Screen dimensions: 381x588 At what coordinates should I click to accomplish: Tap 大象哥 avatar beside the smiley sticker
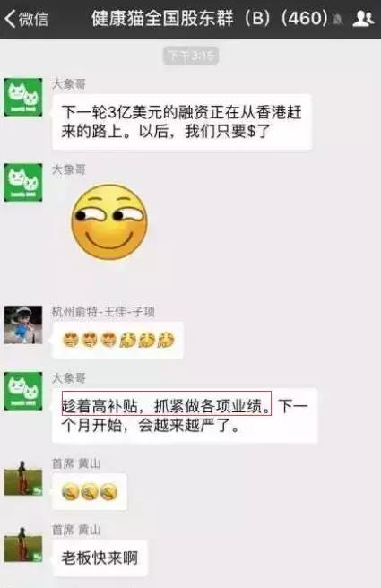(23, 183)
